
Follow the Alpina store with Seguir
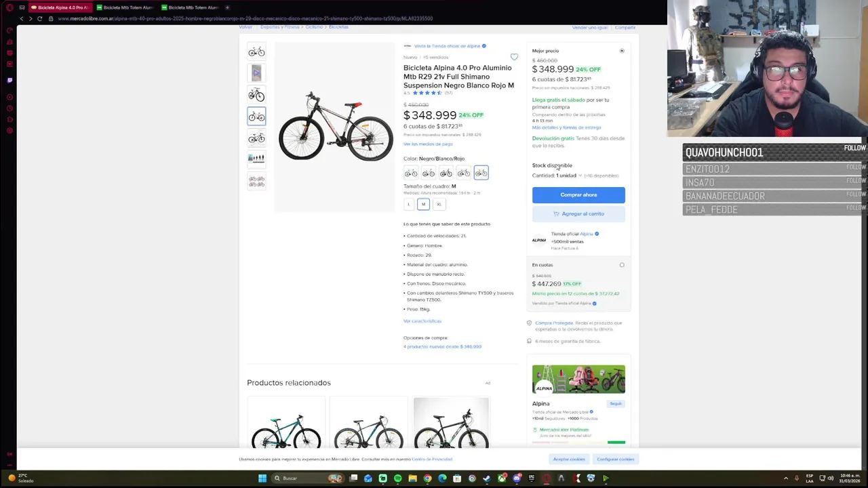point(616,404)
